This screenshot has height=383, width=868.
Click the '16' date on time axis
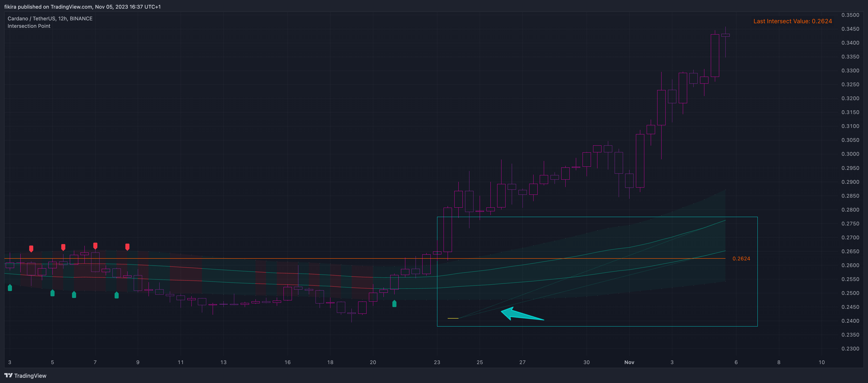pyautogui.click(x=287, y=362)
